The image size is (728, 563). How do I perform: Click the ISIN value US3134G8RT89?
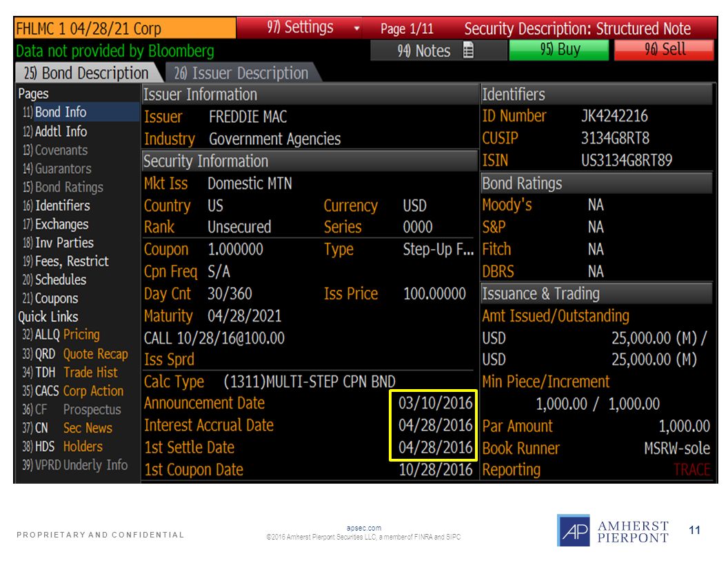click(x=627, y=160)
